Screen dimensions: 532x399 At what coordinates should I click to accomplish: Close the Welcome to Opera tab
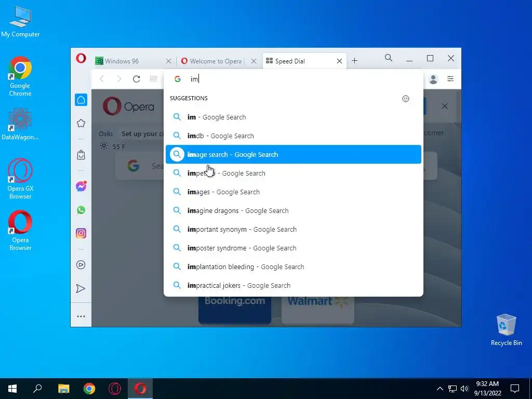(254, 61)
